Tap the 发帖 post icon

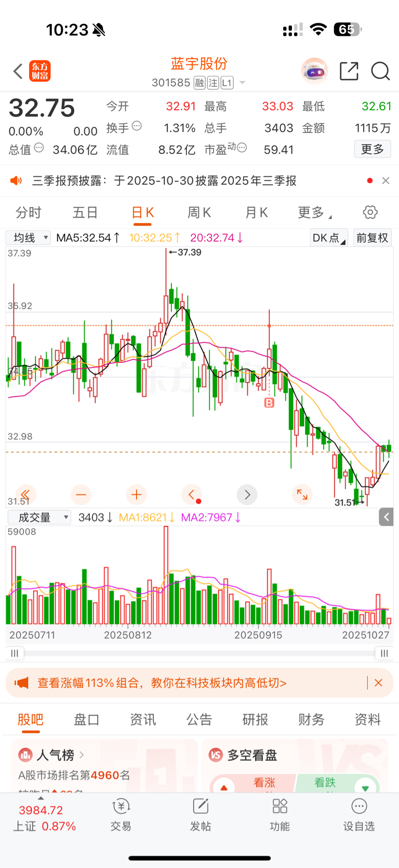pyautogui.click(x=201, y=815)
